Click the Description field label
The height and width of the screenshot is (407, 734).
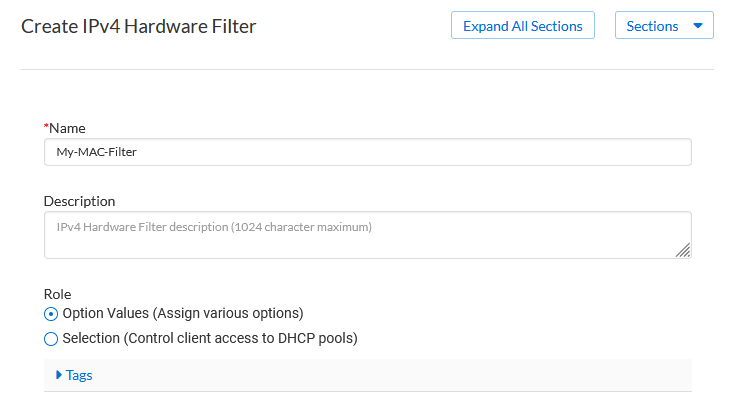tap(79, 201)
